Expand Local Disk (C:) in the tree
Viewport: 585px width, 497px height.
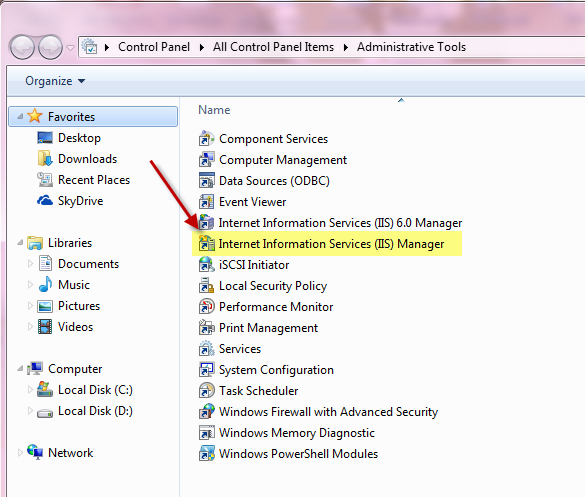[x=30, y=390]
